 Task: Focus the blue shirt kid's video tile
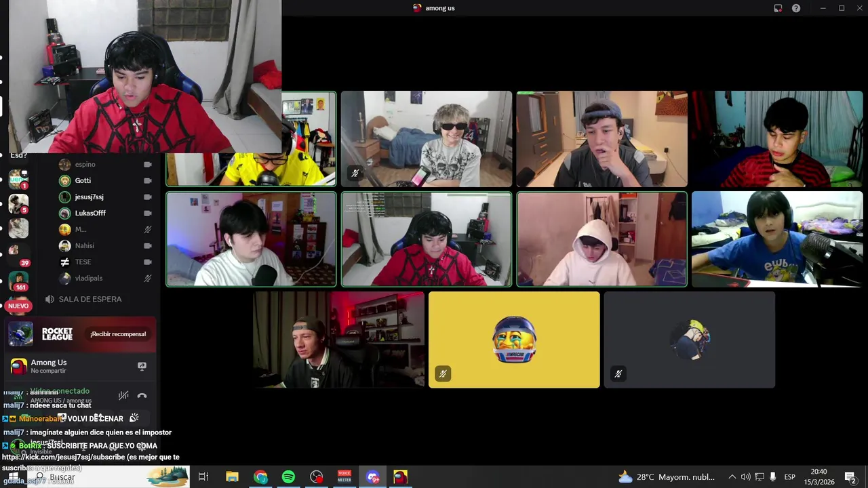(x=777, y=239)
